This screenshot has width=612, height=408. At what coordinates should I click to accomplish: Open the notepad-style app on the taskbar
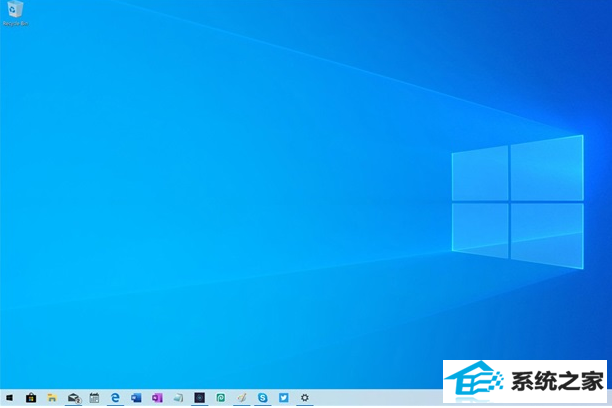(178, 398)
